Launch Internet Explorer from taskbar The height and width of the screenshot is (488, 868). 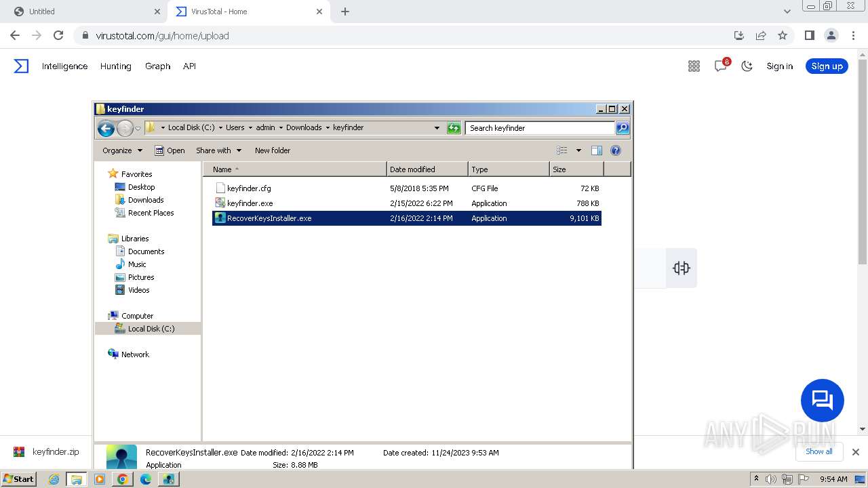[54, 479]
